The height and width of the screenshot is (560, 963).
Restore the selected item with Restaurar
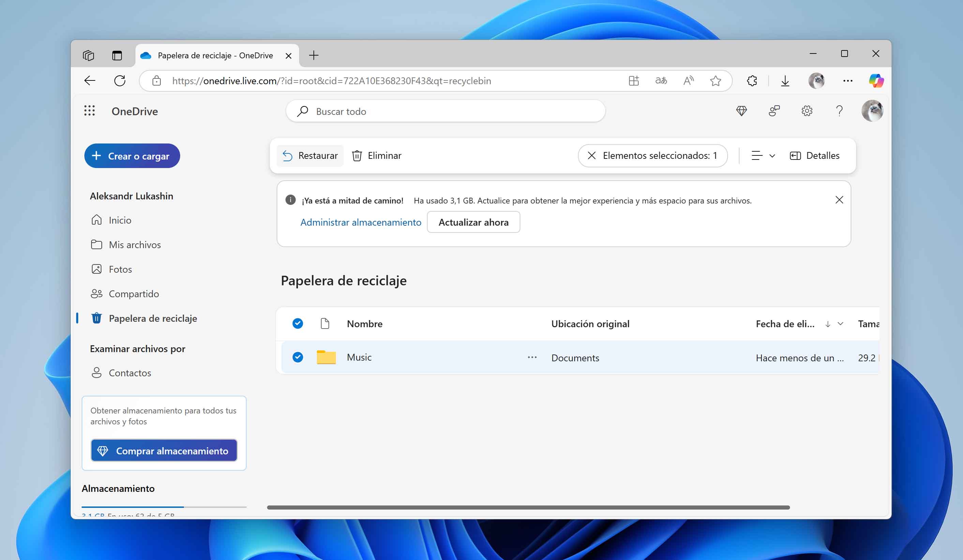tap(310, 155)
